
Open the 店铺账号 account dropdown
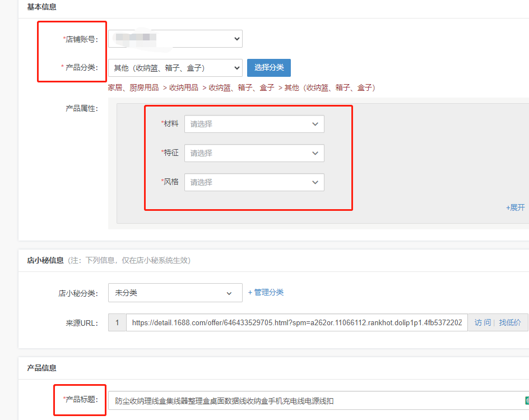[x=174, y=39]
